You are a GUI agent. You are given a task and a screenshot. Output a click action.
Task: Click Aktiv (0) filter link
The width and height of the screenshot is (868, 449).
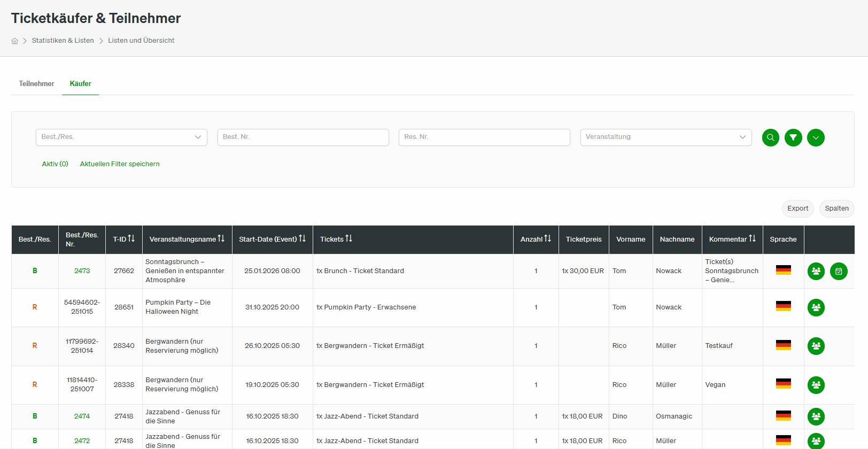tap(55, 164)
